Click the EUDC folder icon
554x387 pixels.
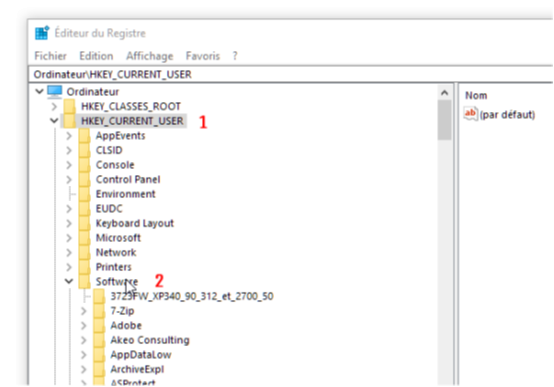pyautogui.click(x=84, y=209)
